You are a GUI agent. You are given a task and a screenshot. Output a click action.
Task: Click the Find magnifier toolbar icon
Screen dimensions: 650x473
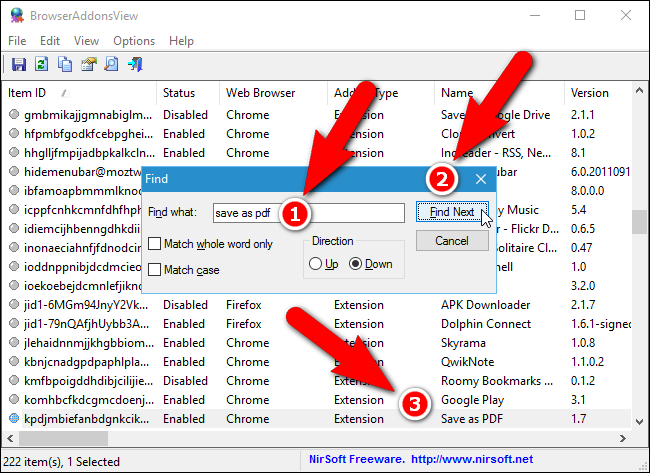point(112,65)
